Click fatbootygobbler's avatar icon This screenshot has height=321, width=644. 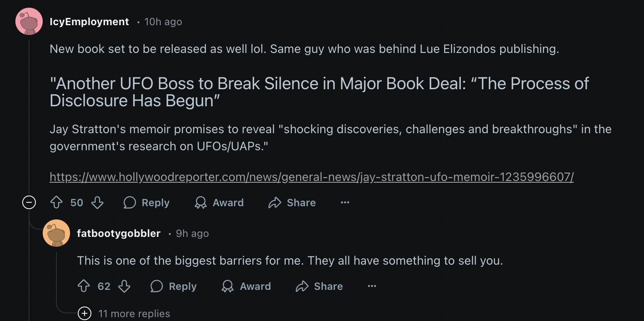click(x=56, y=233)
